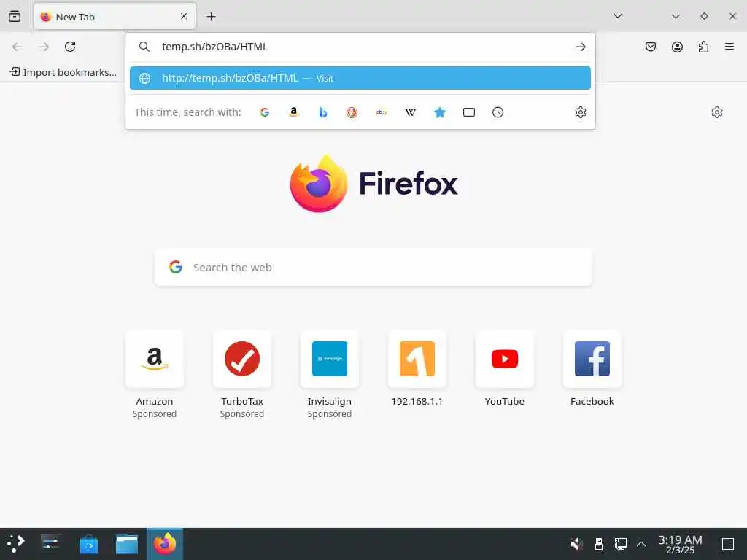Toggle the muted volume tray icon

pos(576,544)
